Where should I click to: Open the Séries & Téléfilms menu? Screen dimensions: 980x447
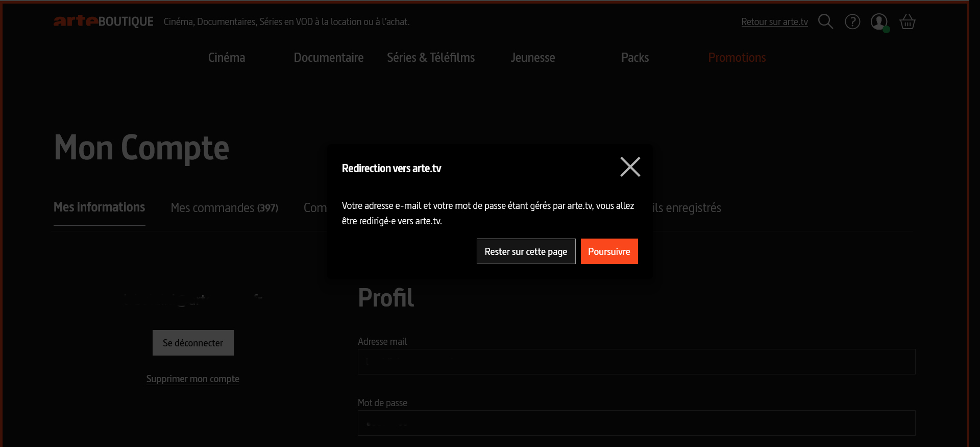pyautogui.click(x=431, y=58)
